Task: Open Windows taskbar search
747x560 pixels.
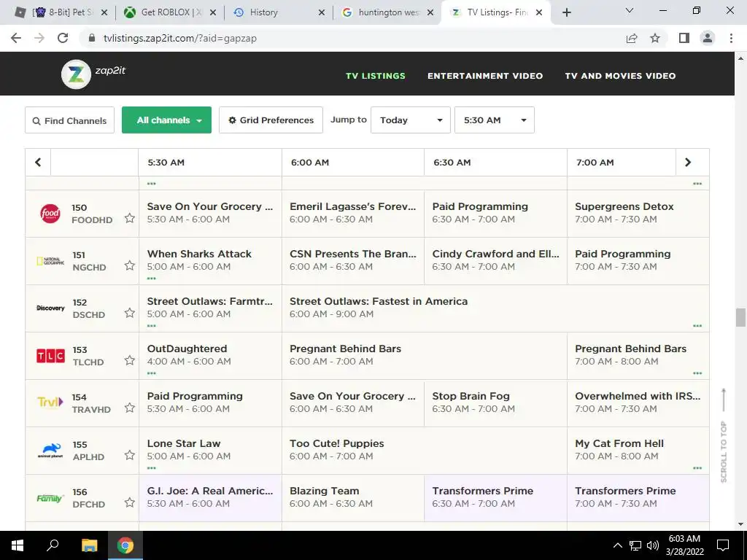Action: 53,545
